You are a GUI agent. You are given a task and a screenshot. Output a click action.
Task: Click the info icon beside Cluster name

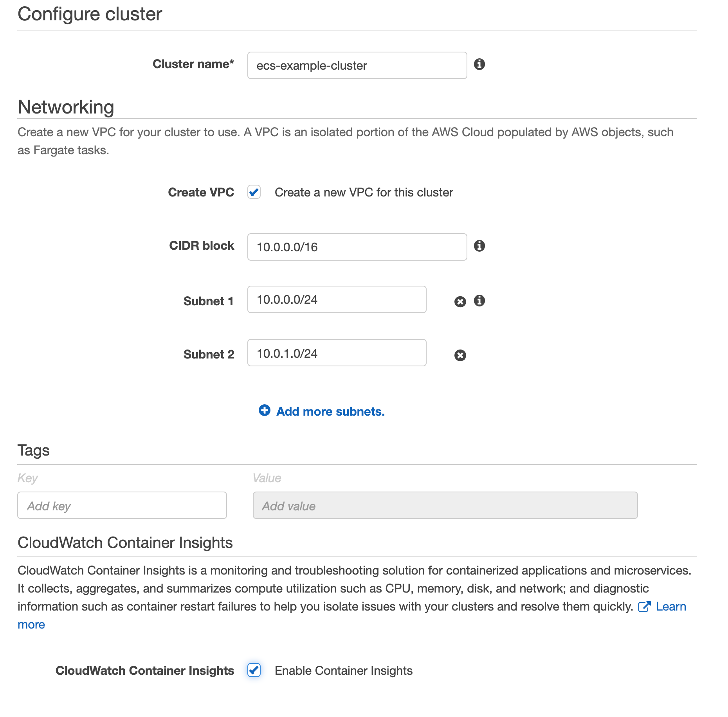tap(479, 64)
